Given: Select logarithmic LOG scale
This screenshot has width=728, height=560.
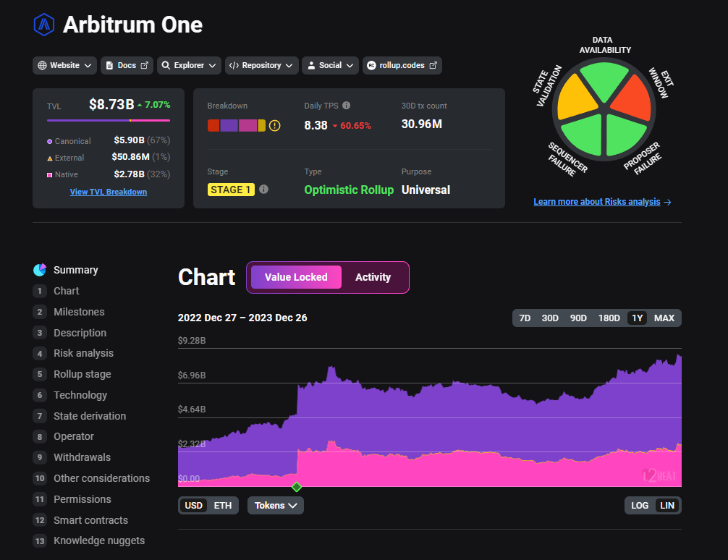Looking at the screenshot, I should [x=640, y=506].
